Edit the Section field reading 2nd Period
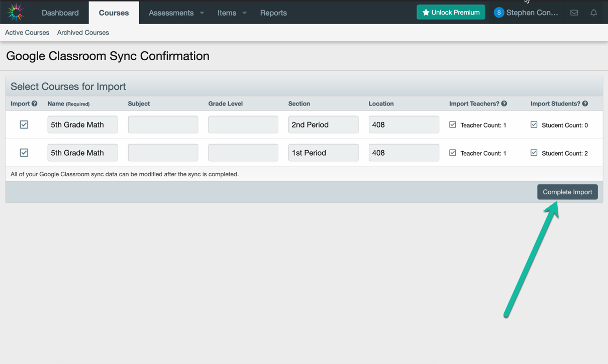Image resolution: width=608 pixels, height=364 pixels. [323, 125]
